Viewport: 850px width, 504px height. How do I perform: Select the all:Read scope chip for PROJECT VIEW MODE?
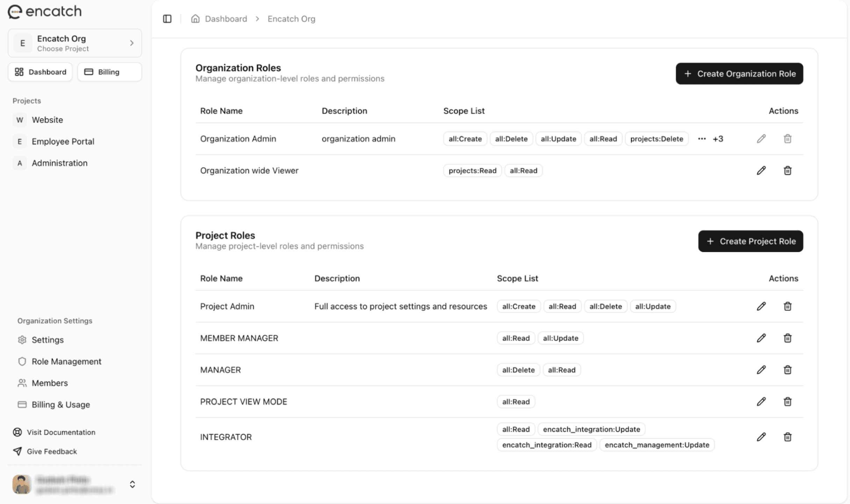[516, 401]
